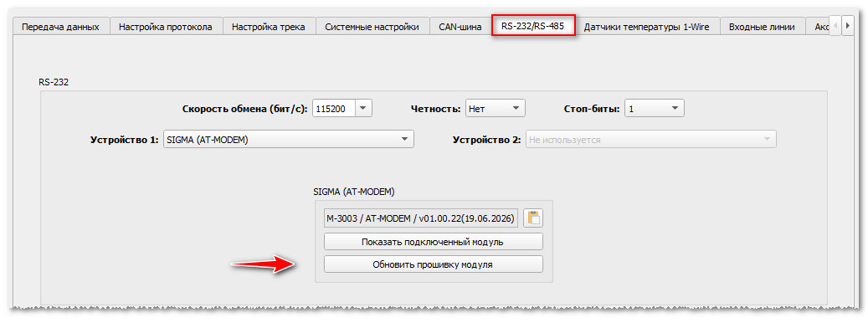Screen dimensions: 868x323
Task: Open the disabled Устройство 2 dropdown
Action: 650,140
